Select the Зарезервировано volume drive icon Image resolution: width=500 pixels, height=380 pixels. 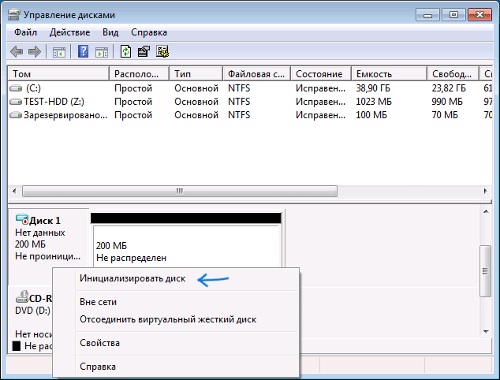click(x=16, y=115)
